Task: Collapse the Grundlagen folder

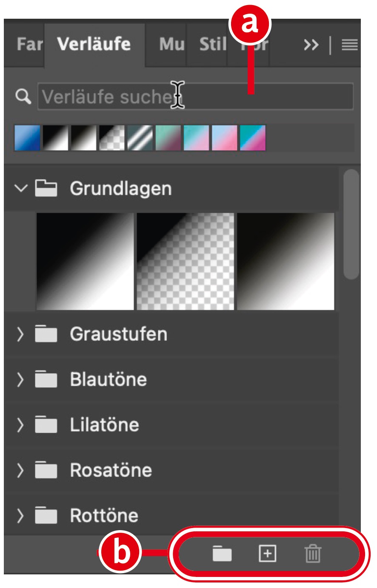Action: [x=20, y=188]
